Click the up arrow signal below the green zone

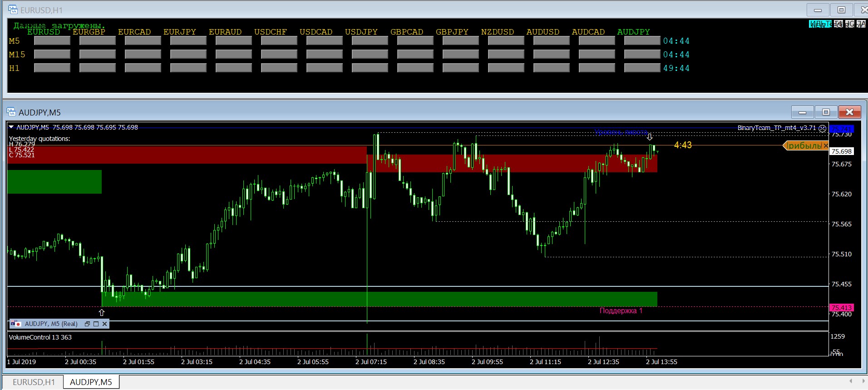point(102,313)
